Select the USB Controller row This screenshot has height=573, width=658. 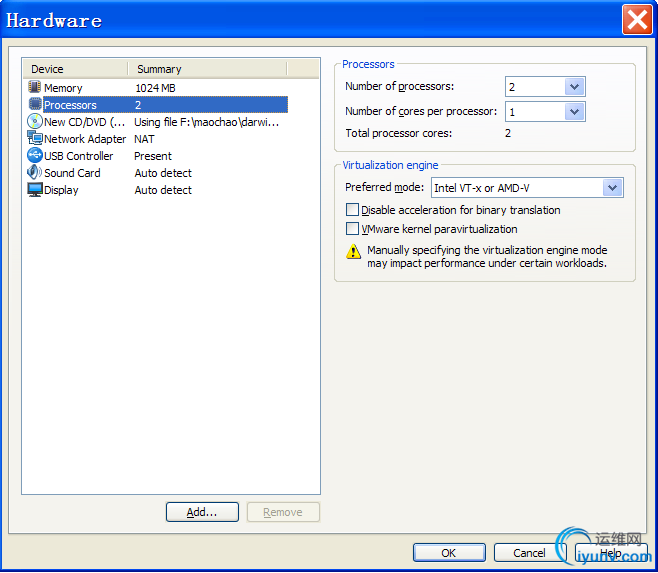tap(158, 156)
